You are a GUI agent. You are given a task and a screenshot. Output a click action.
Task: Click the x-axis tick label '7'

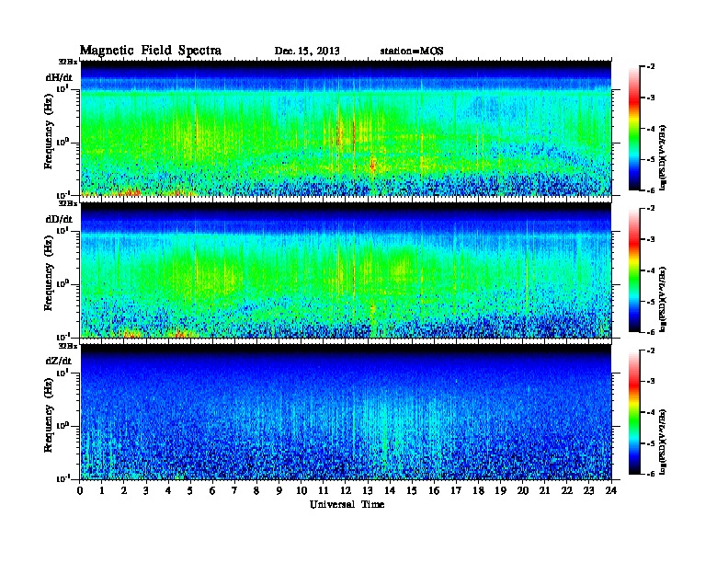(x=234, y=490)
